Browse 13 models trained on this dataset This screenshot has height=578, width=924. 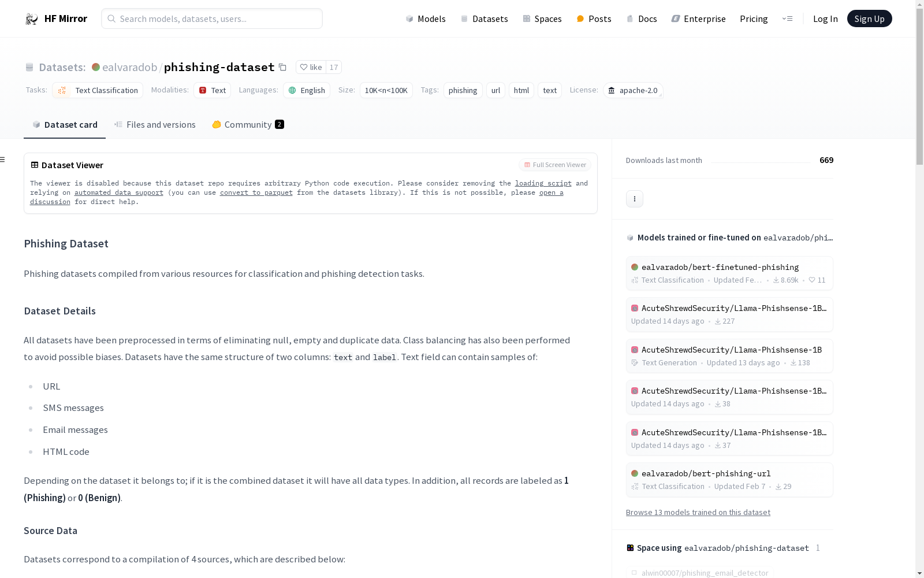(x=698, y=512)
